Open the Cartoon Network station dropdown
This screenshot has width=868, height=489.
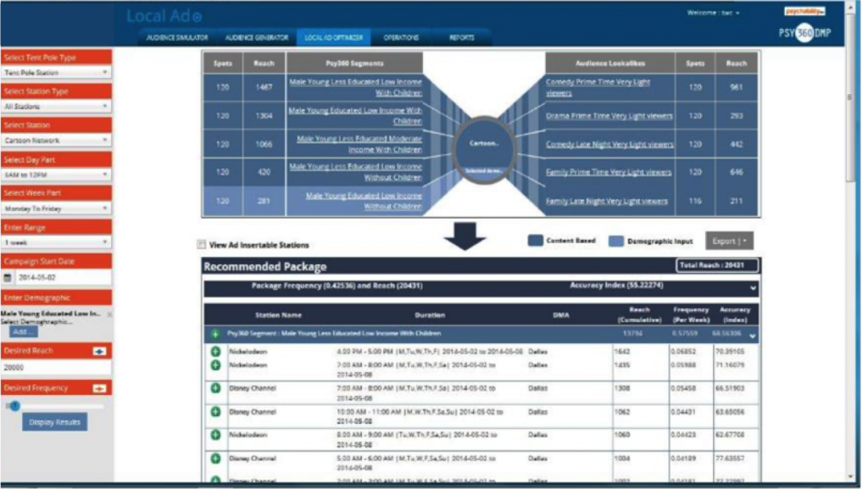click(56, 141)
